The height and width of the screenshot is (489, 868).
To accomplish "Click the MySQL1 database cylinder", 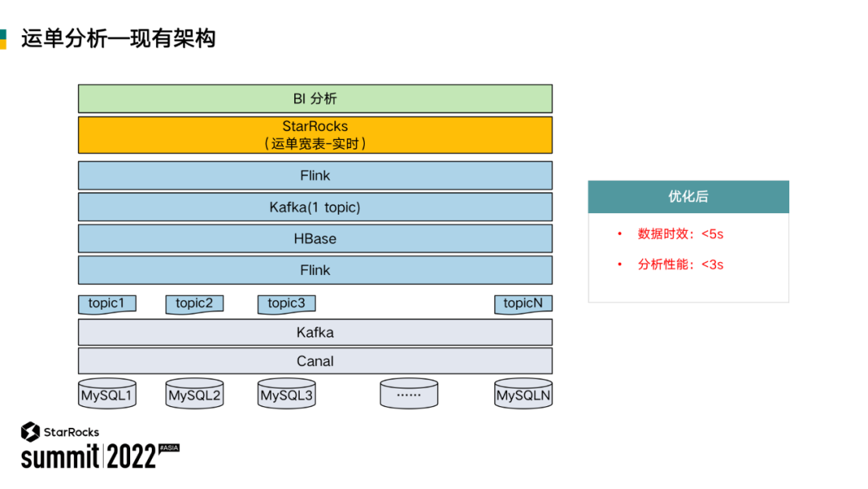I will coord(107,394).
